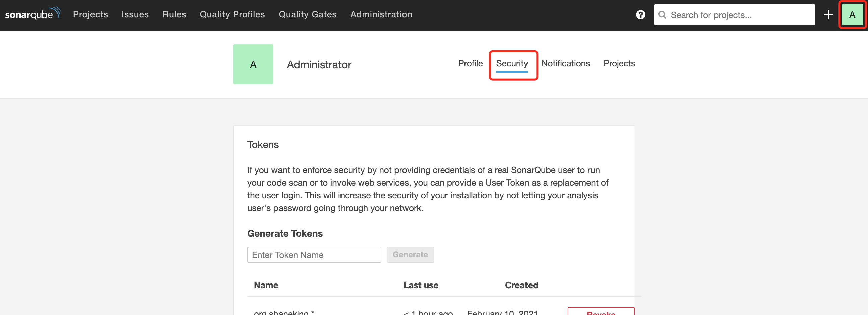This screenshot has width=868, height=315.
Task: Switch to account Projects tab
Action: tap(619, 63)
